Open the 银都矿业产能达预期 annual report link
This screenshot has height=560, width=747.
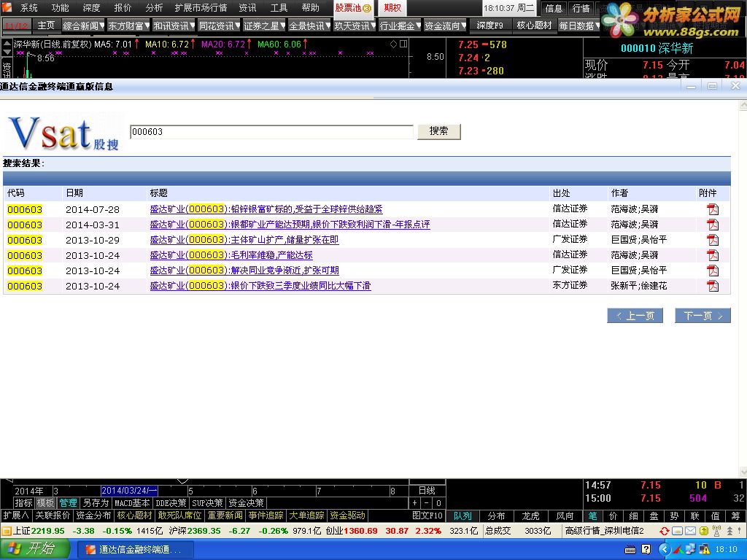(x=290, y=225)
